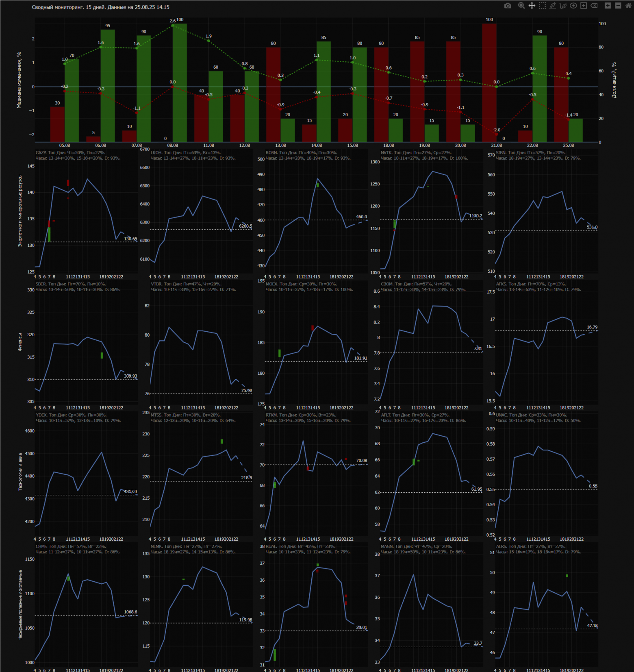Screen dimensions: 634x672
Task: Select the 531.0 last-price label on SIBN
Action: point(592,227)
